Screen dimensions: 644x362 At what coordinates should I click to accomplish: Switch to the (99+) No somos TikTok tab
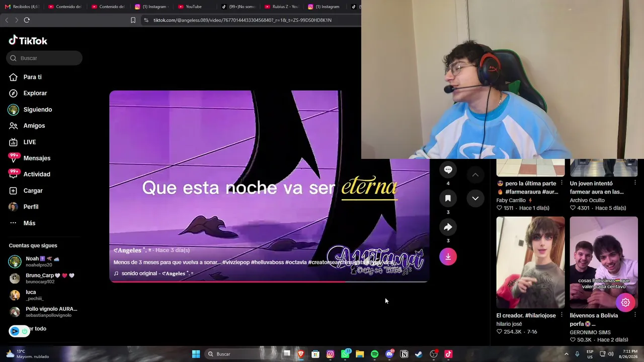(x=237, y=7)
